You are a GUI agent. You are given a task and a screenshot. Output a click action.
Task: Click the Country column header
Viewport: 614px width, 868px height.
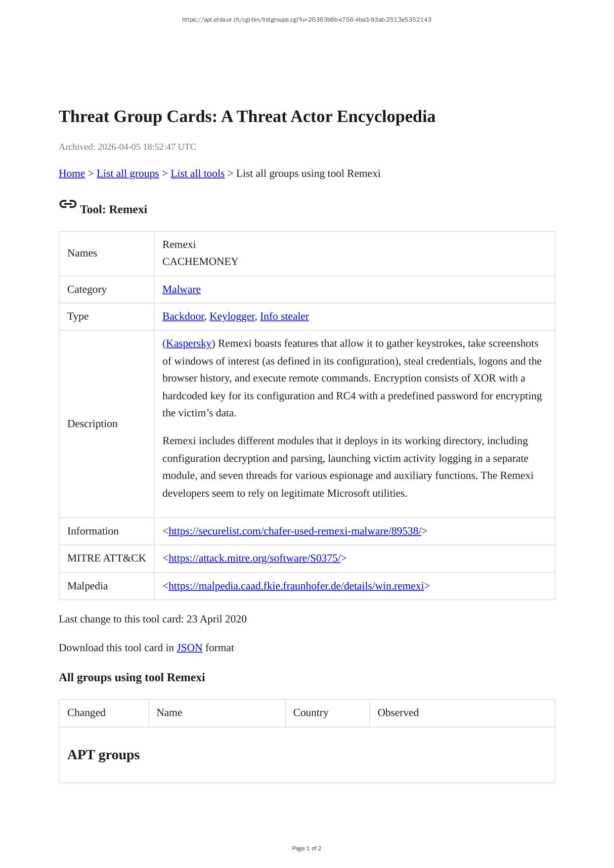(x=310, y=713)
